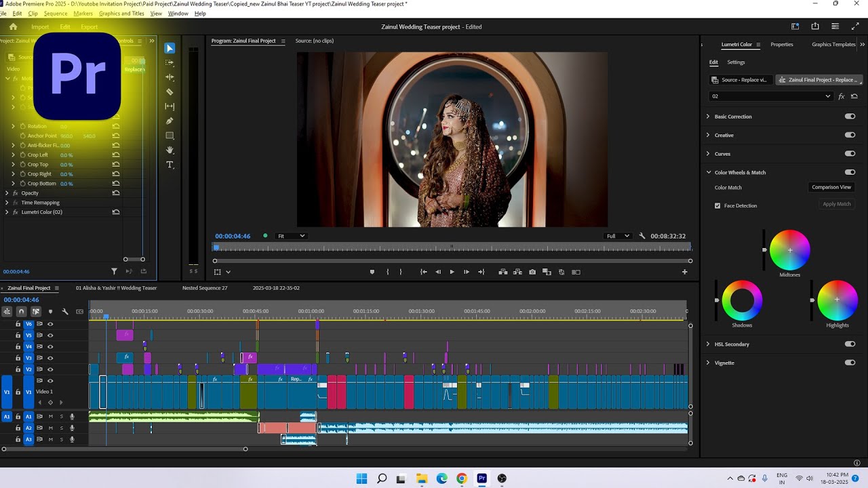Go to In point in Program Monitor

pos(423,272)
